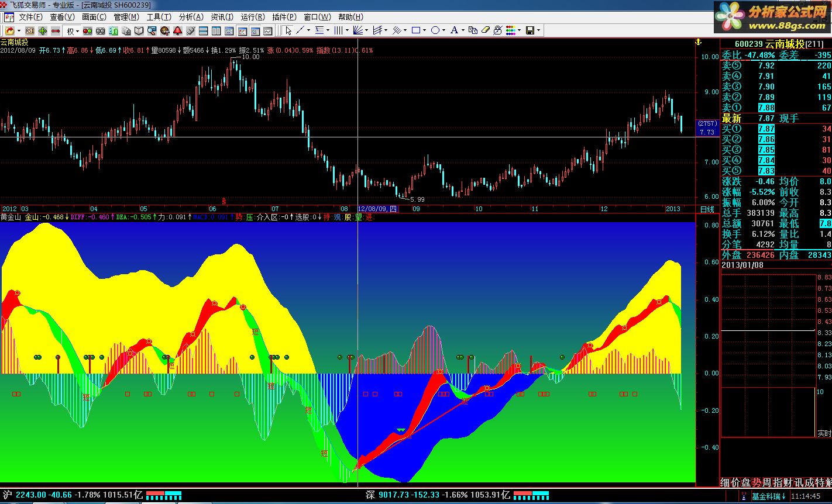The width and height of the screenshot is (832, 504).
Task: Expand the fan lines tool dropdown
Action: point(366,30)
